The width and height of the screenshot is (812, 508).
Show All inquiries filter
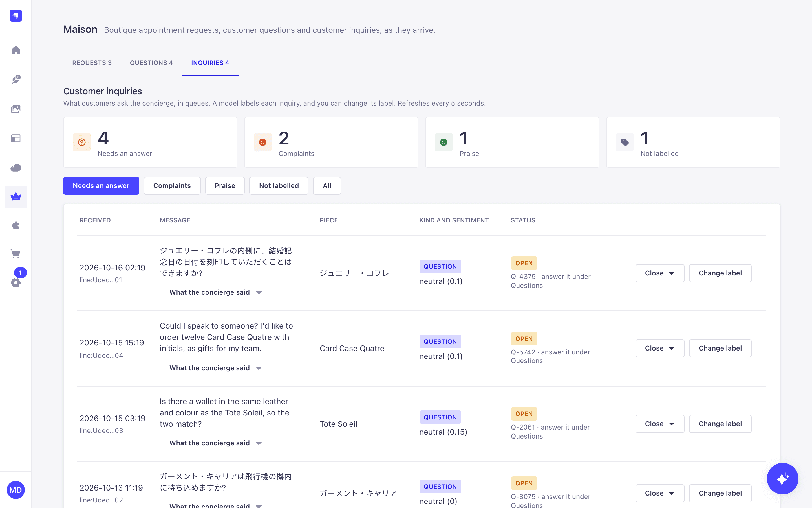coord(327,186)
